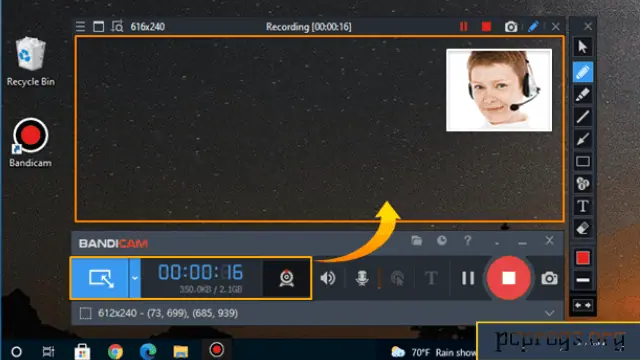
Task: Open the scheduled recording clock icon
Action: pyautogui.click(x=442, y=241)
